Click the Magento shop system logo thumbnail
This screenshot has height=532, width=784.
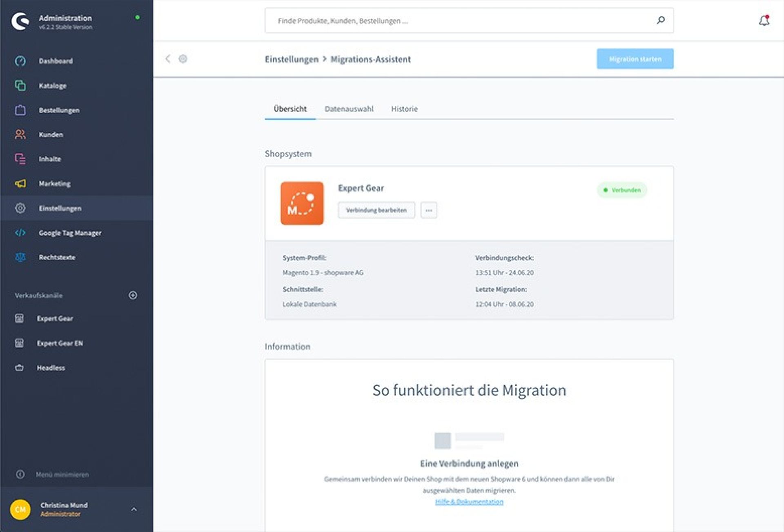pyautogui.click(x=302, y=203)
